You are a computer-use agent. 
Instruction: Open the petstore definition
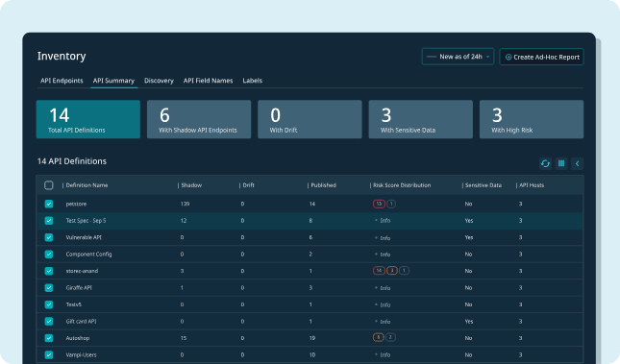pyautogui.click(x=76, y=204)
